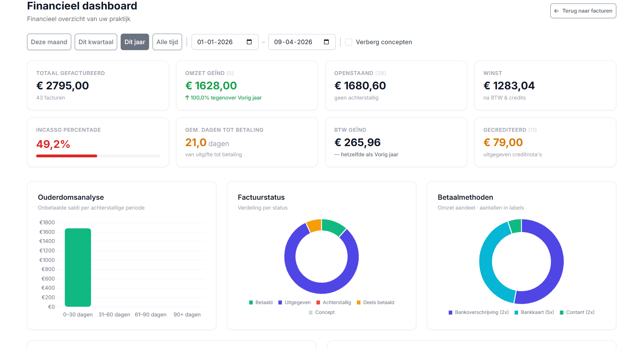Click the BTW geïnd amount € 265,96
The image size is (644, 349).
click(357, 142)
